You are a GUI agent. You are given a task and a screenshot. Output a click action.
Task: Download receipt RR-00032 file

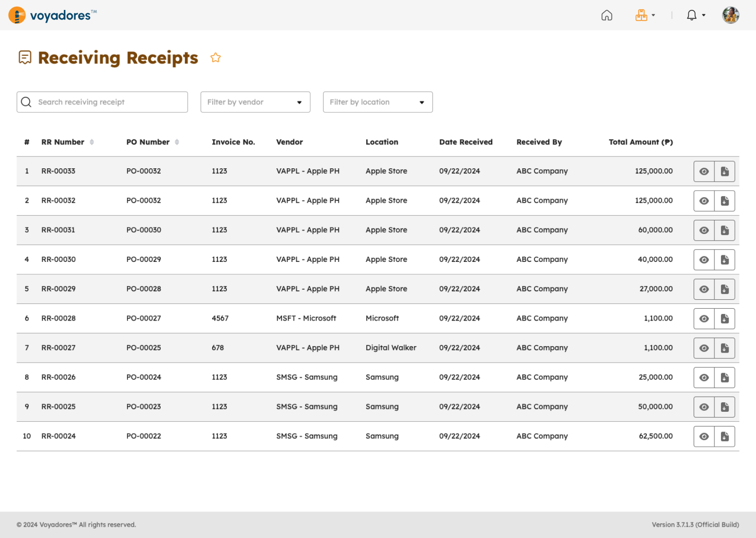725,201
